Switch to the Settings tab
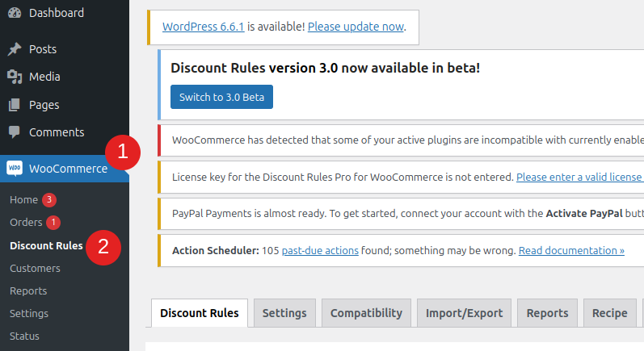The image size is (644, 351). [284, 313]
